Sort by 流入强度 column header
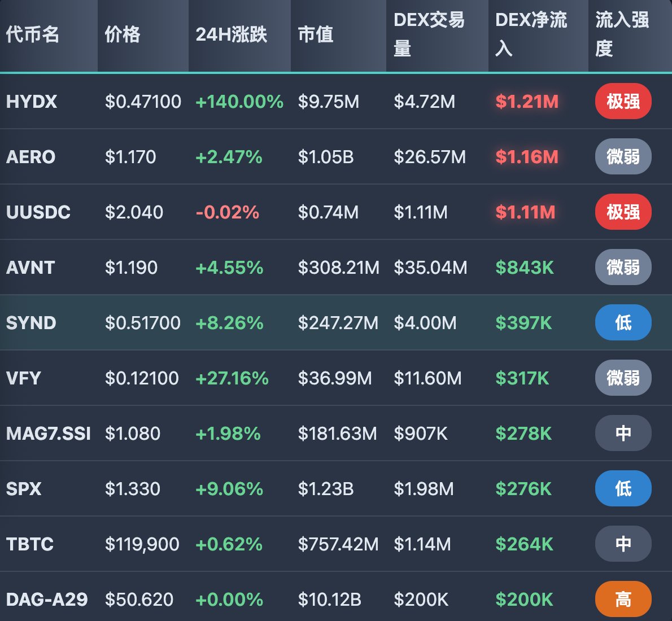Image resolution: width=672 pixels, height=621 pixels. tap(630, 35)
